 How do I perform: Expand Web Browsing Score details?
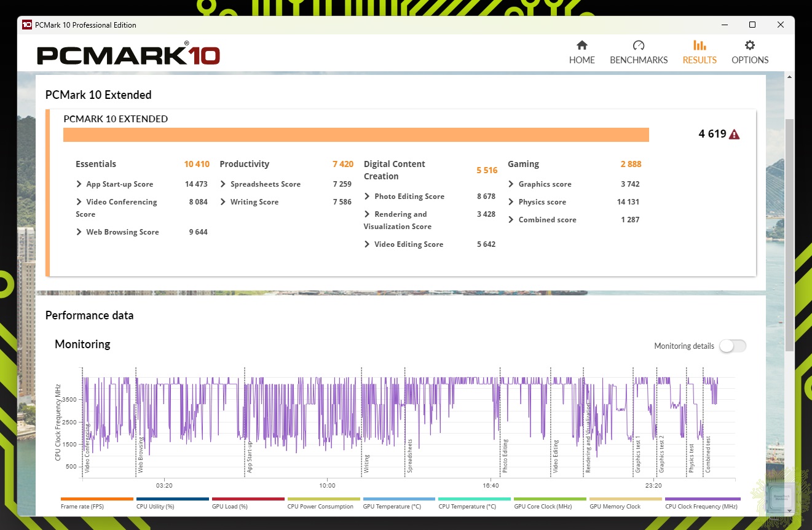pos(79,232)
